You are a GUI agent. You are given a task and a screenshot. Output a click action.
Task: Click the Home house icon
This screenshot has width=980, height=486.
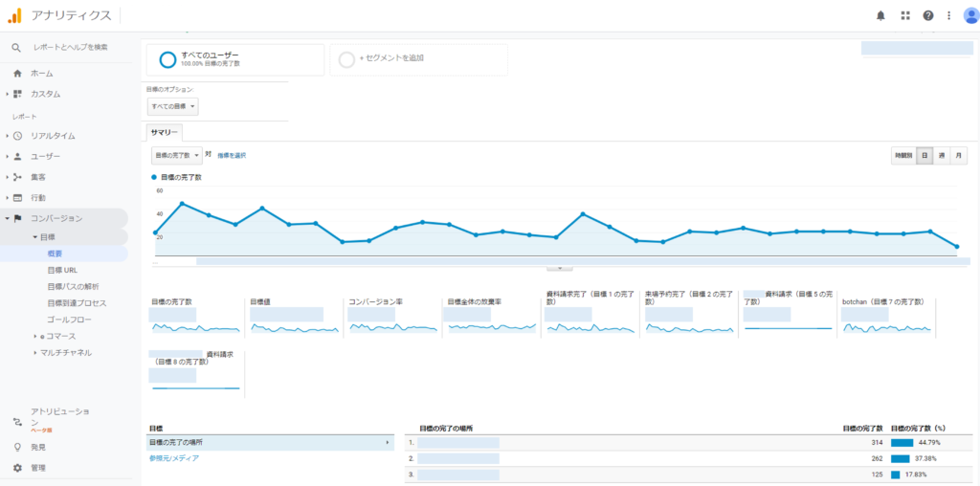pos(17,73)
